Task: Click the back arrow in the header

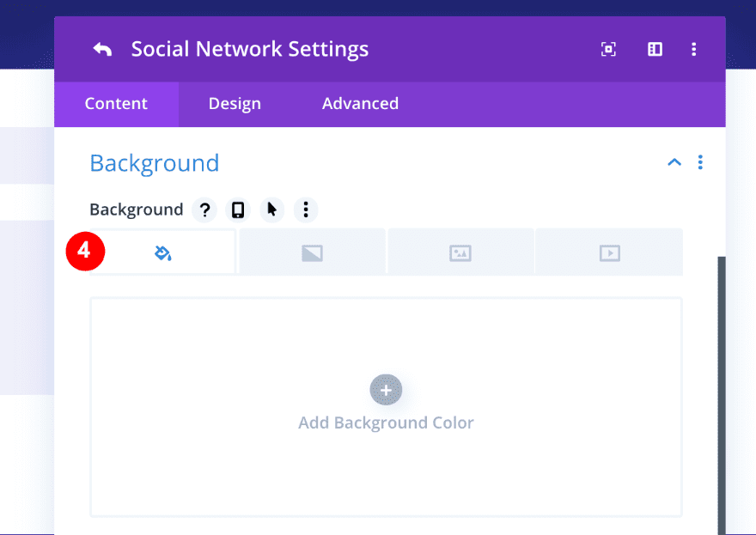Action: coord(102,49)
